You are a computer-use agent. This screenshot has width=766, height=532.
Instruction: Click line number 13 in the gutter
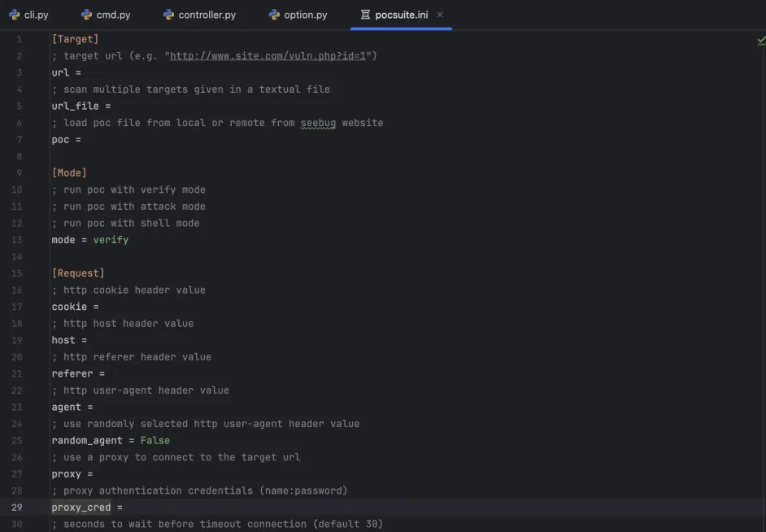[17, 240]
